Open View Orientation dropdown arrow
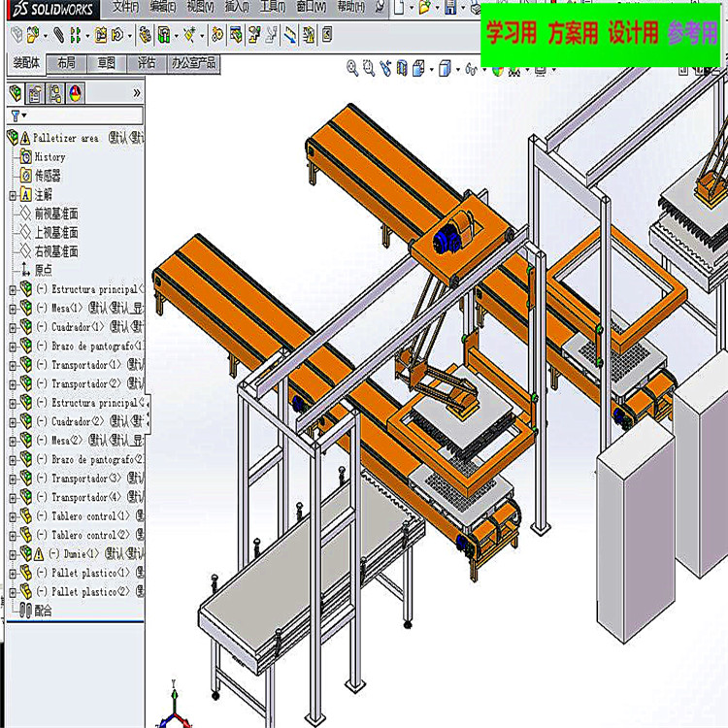728x728 pixels. (x=432, y=70)
